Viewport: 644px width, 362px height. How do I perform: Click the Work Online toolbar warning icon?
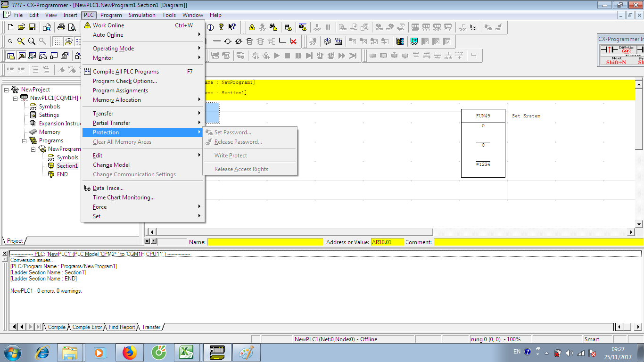(252, 27)
